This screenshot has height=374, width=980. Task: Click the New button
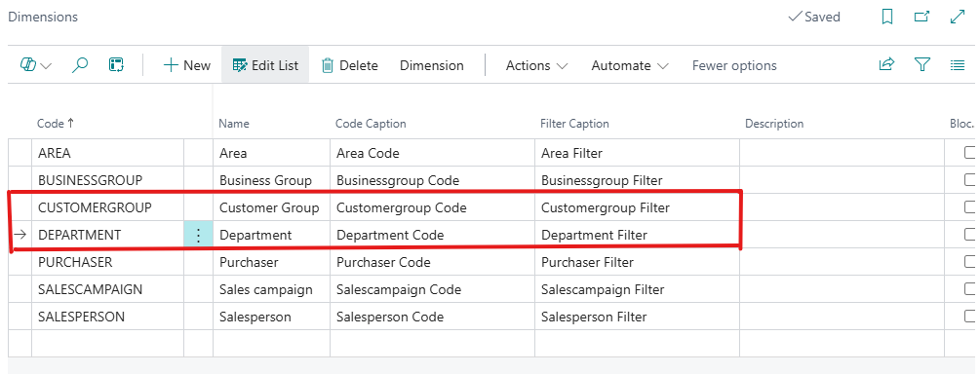click(x=186, y=65)
